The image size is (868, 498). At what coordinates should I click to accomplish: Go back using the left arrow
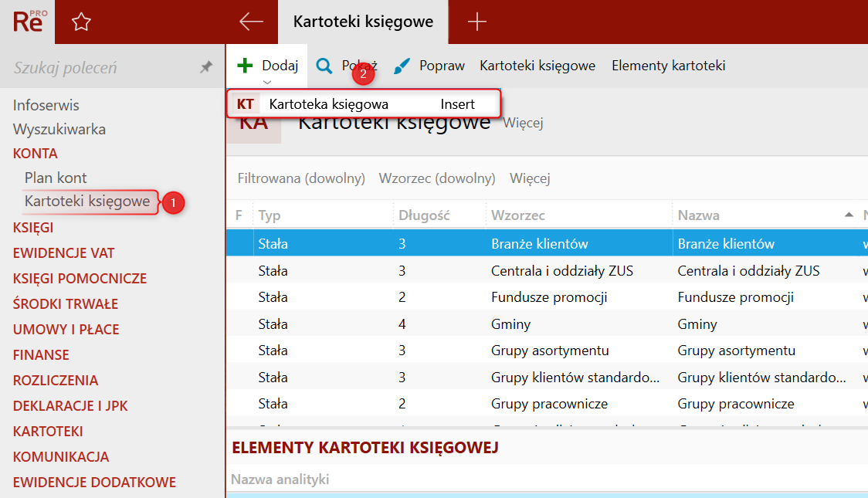251,22
